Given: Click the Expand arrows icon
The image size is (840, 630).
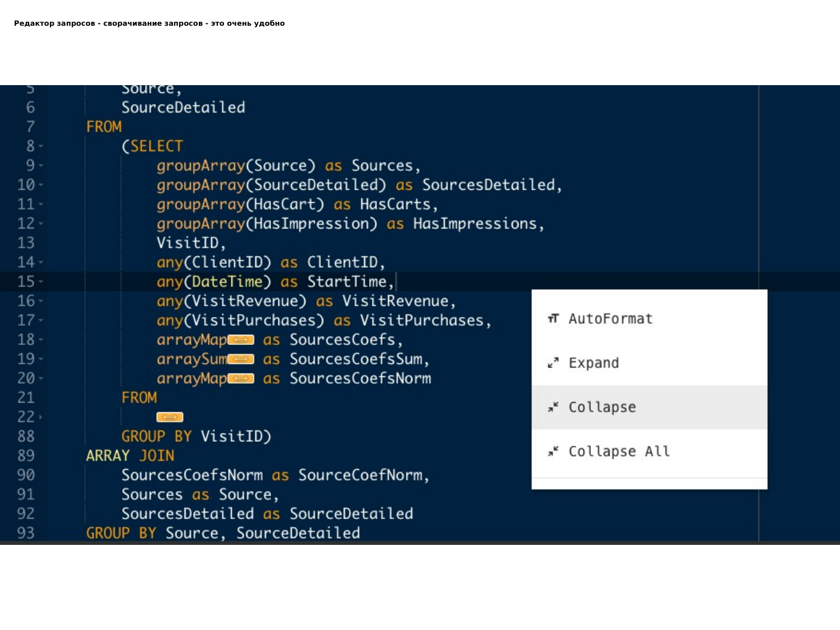Looking at the screenshot, I should [553, 363].
